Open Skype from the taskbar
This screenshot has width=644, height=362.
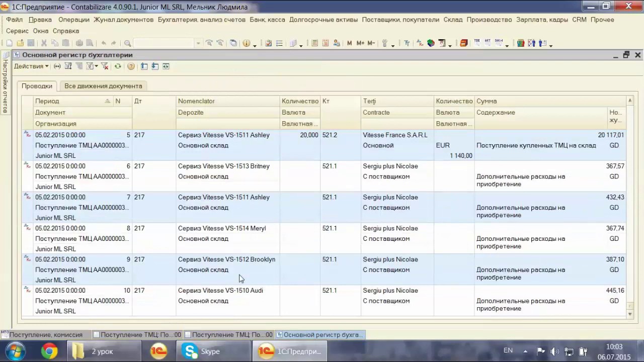click(x=213, y=351)
